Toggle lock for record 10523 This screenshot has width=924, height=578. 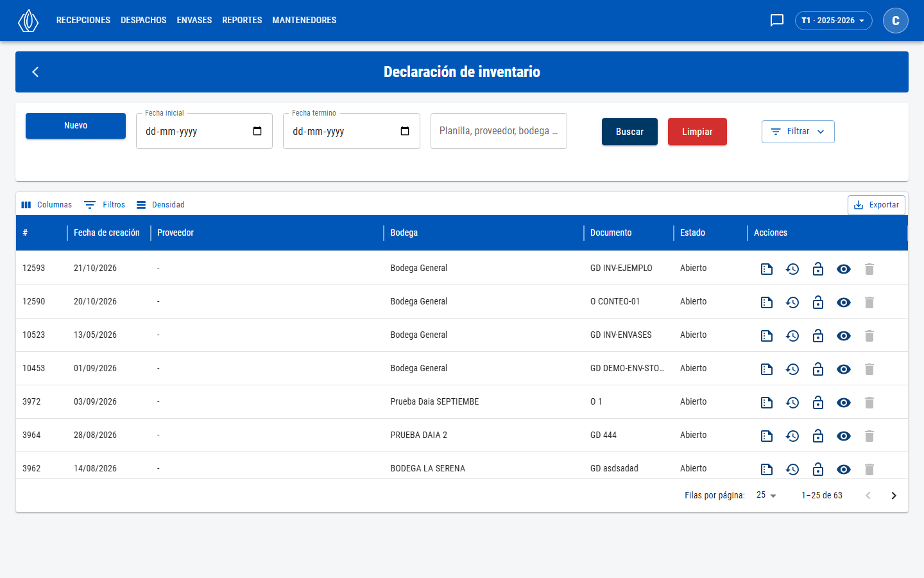coord(818,336)
